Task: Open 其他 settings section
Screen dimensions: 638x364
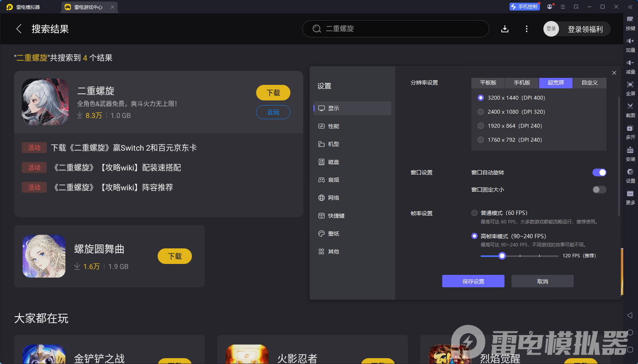Action: coord(352,251)
